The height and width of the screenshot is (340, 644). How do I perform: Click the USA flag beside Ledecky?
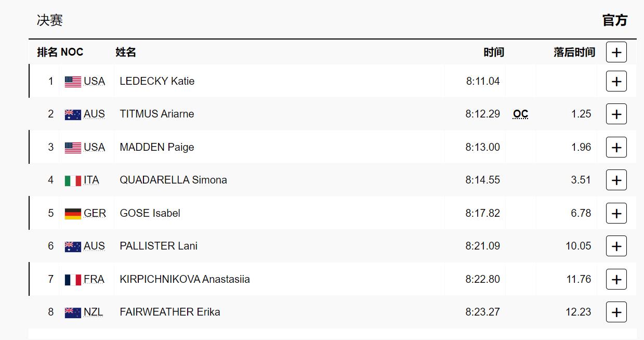click(73, 82)
